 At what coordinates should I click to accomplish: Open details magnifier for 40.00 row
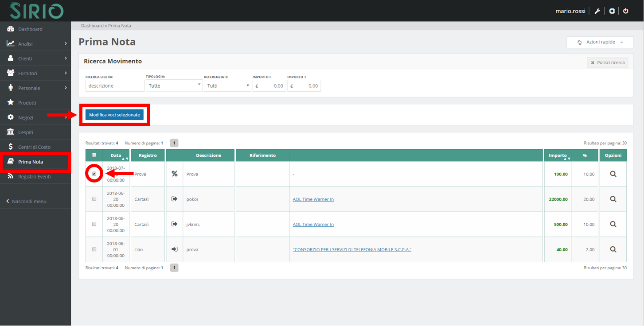tap(613, 249)
